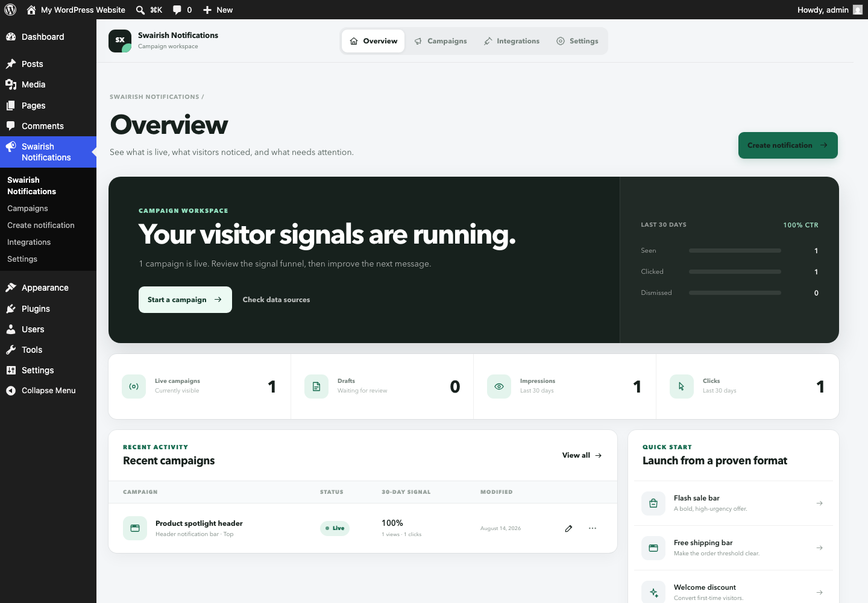Viewport: 868px width, 603px height.
Task: Click the Flash sale bar bag icon
Action: pyautogui.click(x=653, y=504)
